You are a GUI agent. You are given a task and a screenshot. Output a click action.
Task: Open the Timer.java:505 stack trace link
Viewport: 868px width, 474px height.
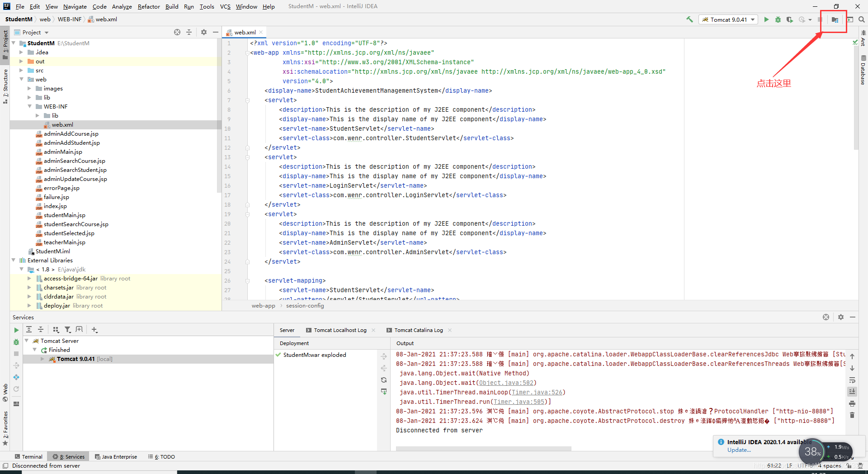pyautogui.click(x=519, y=402)
